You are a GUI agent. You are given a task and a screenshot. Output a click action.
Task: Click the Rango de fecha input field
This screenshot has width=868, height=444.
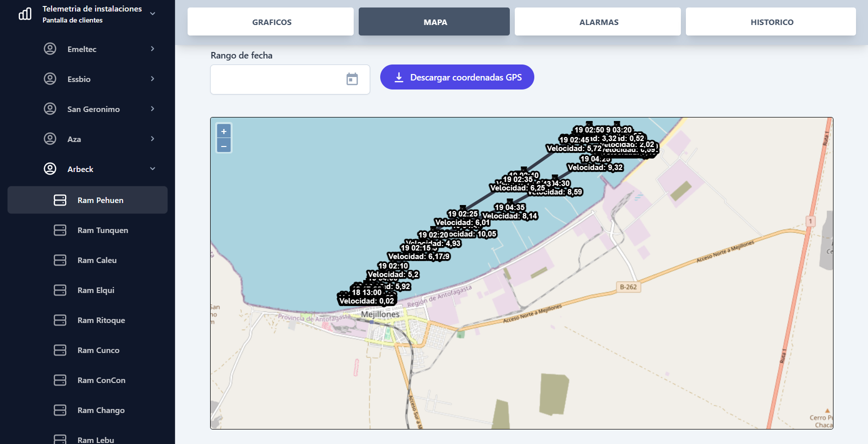pos(290,79)
